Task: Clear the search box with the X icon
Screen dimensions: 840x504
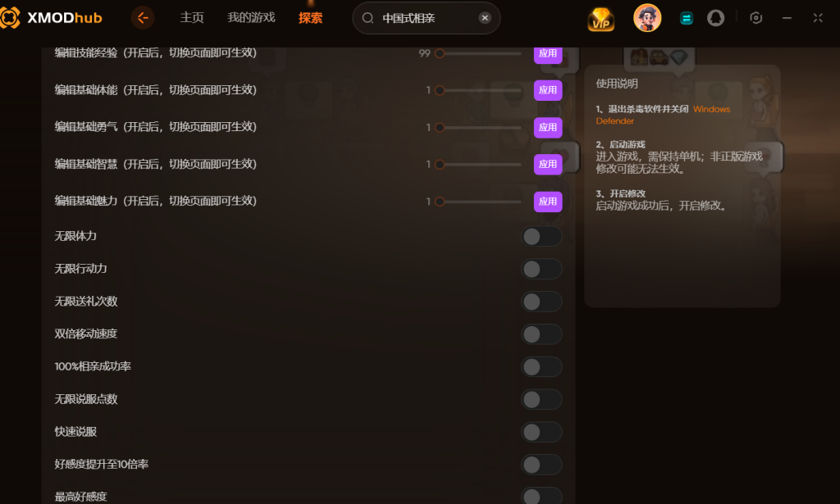Action: [485, 18]
